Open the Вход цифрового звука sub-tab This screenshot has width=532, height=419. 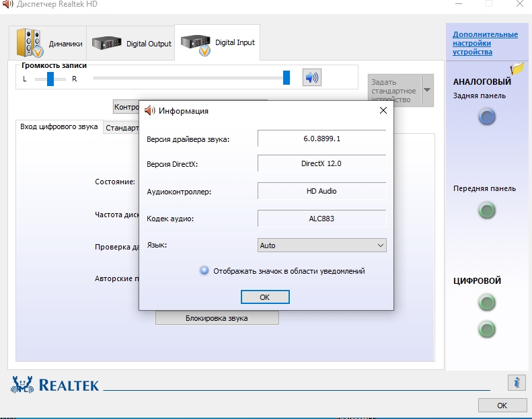click(59, 126)
